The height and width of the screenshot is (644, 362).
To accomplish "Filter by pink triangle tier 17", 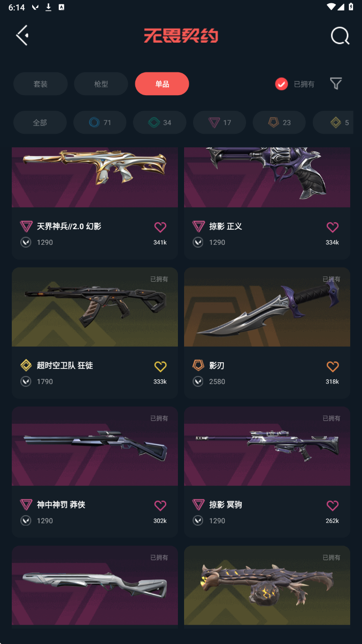I will coord(220,123).
